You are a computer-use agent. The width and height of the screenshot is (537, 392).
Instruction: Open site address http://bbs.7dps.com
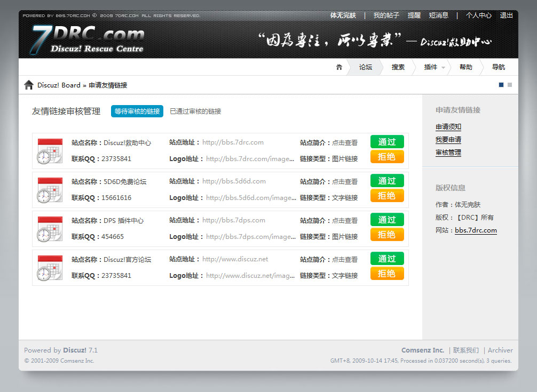point(234,220)
